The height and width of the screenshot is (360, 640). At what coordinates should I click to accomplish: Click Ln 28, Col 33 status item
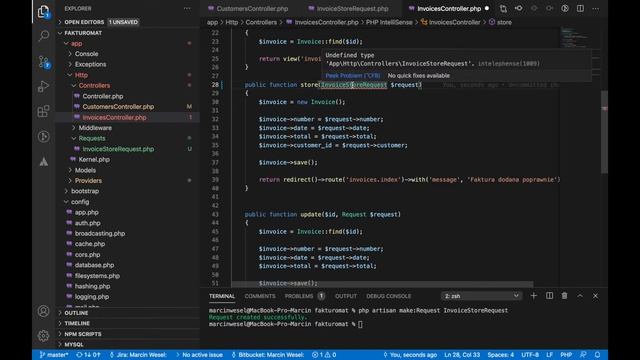[462, 355]
